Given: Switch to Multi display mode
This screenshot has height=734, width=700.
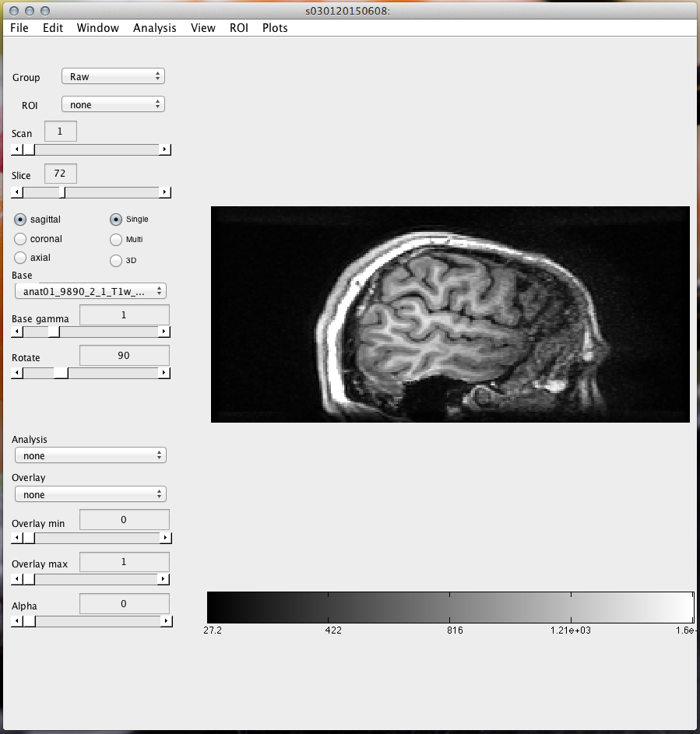Looking at the screenshot, I should coord(117,240).
